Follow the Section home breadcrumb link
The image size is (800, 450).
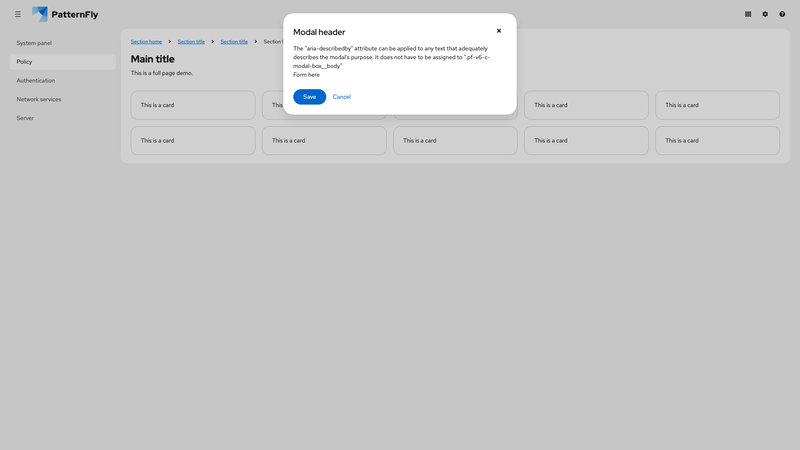[x=146, y=42]
